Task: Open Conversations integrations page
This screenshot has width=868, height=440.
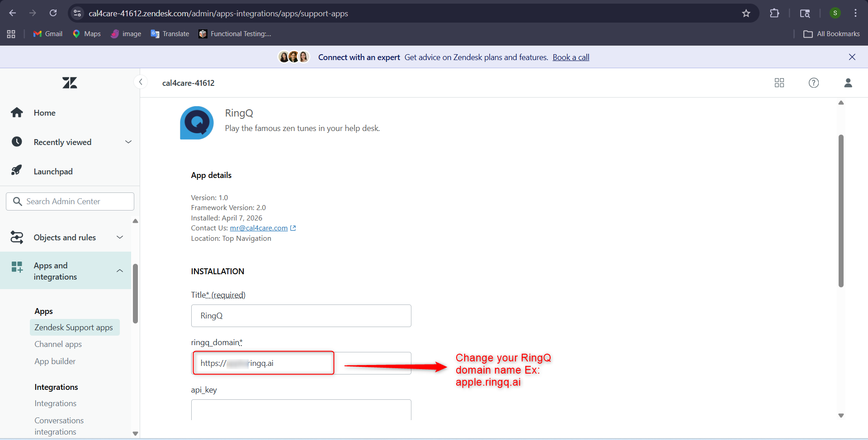Action: point(59,426)
